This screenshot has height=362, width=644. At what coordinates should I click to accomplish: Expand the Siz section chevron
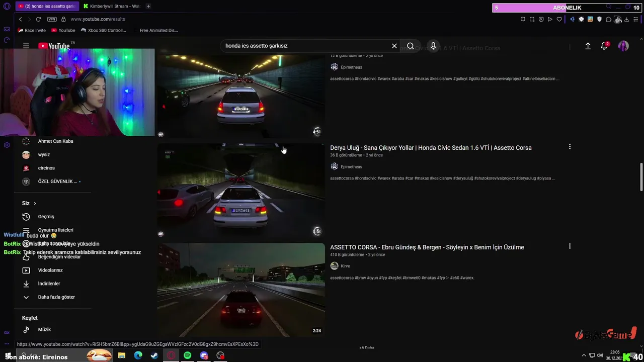(x=35, y=203)
